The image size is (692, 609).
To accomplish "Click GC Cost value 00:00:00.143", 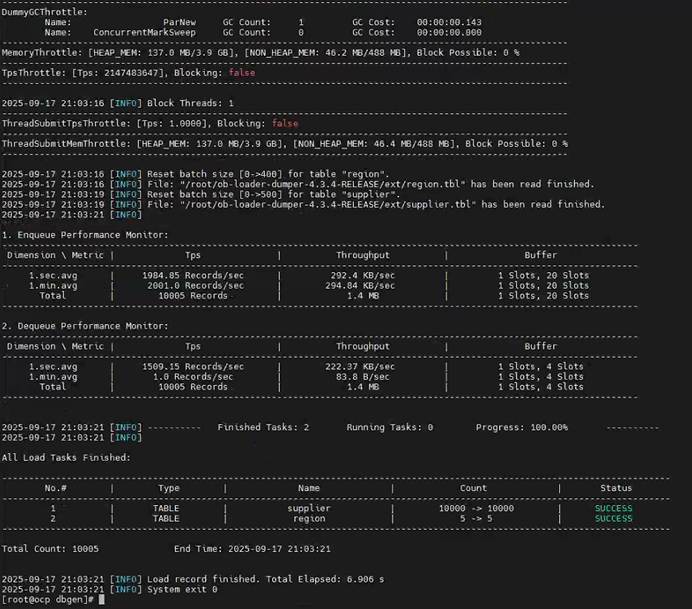I will click(449, 22).
